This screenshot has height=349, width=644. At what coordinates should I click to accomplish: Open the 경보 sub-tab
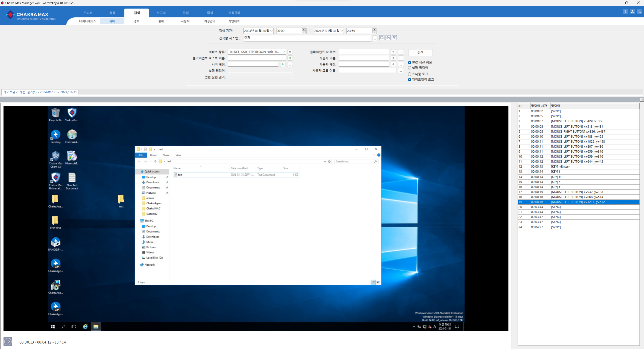(x=137, y=21)
